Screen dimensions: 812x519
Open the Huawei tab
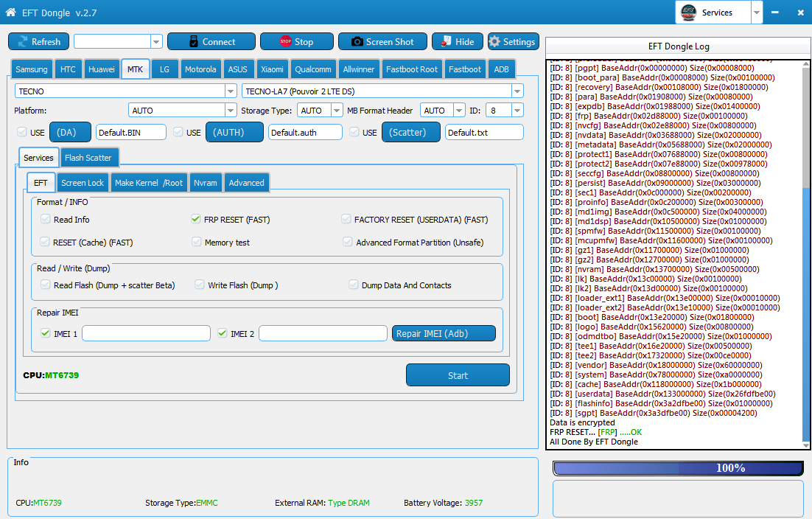(x=102, y=69)
